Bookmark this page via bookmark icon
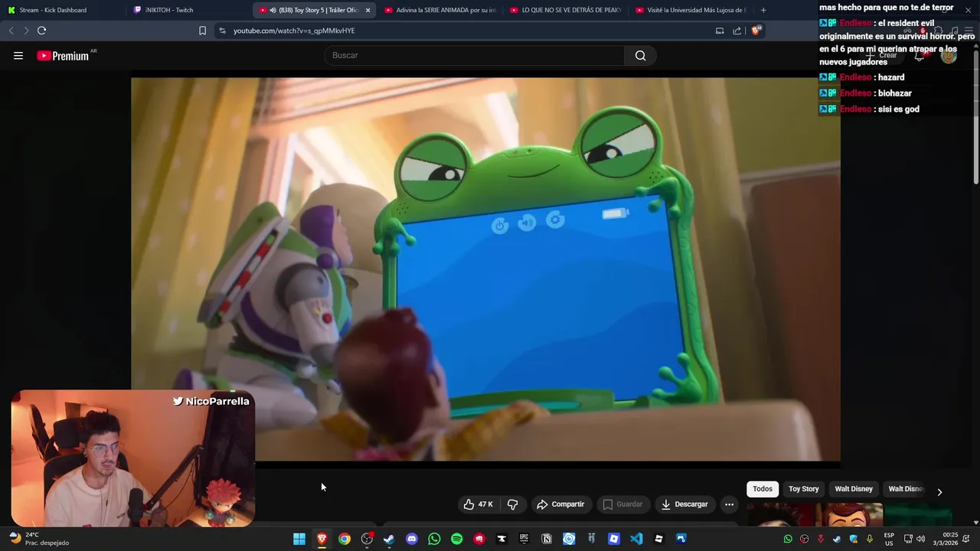980x551 pixels. (x=202, y=31)
